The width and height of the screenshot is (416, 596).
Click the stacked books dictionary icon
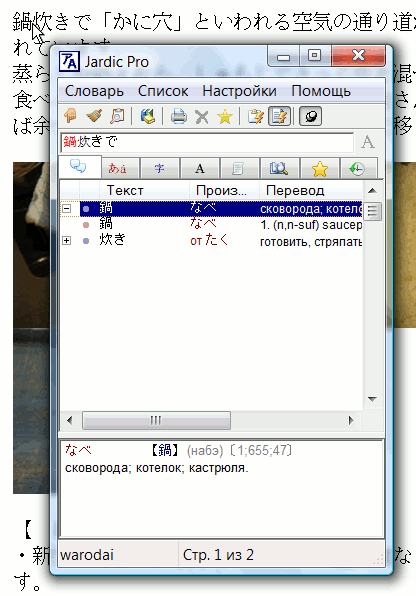coord(148,116)
